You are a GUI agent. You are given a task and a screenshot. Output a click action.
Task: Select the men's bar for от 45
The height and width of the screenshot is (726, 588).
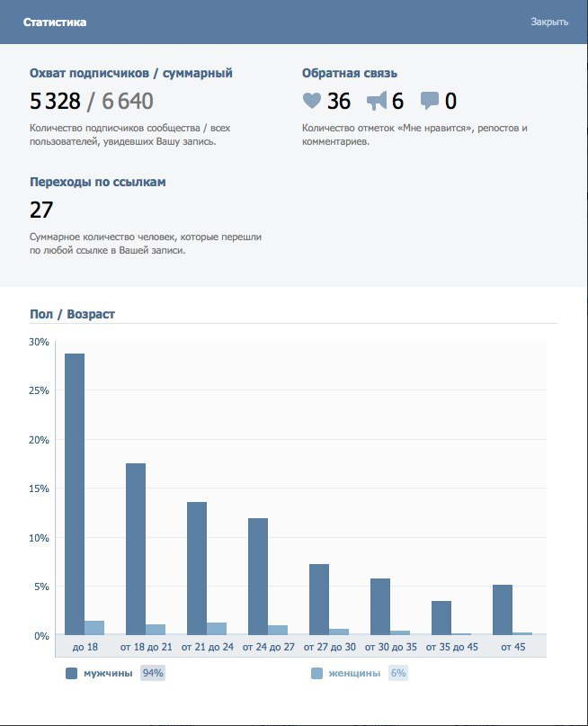coord(503,610)
